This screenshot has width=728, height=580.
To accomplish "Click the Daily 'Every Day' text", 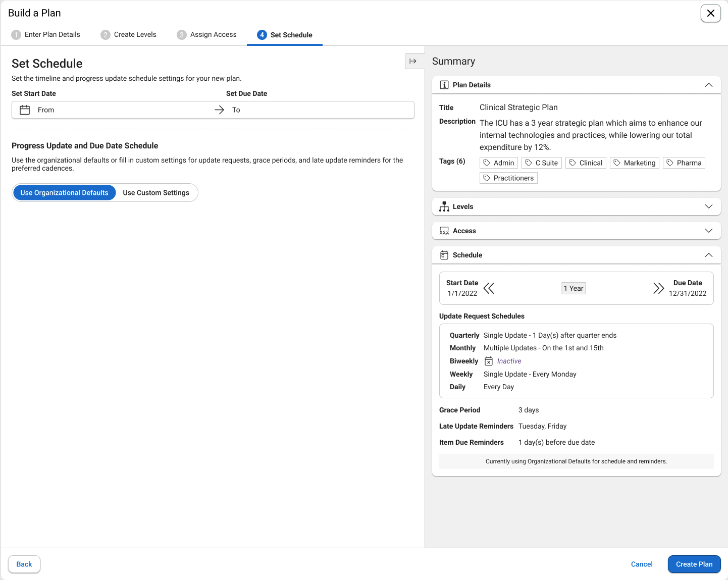I will coord(499,387).
